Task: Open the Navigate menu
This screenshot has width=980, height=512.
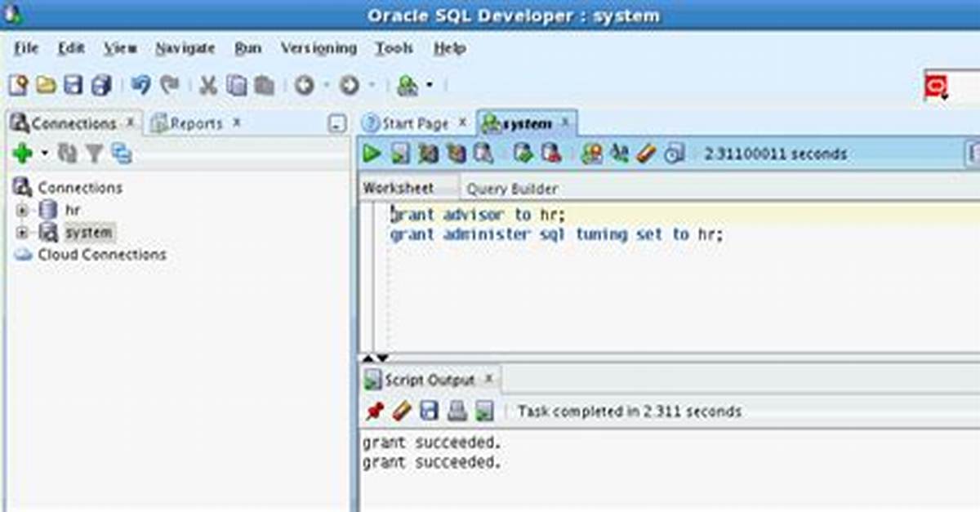Action: tap(185, 48)
